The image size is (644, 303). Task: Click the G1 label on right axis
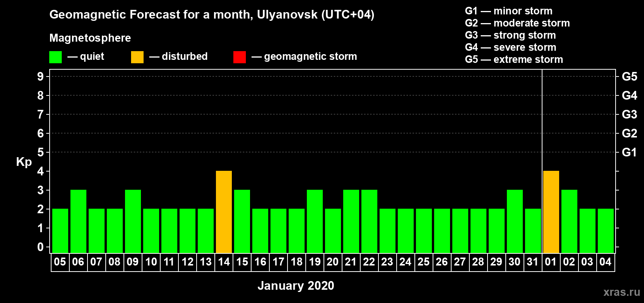[x=629, y=152]
